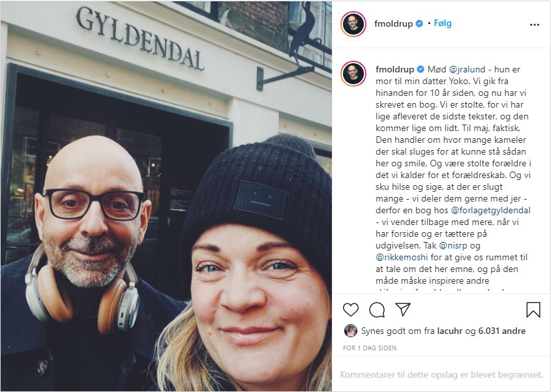View the 6.031 andre likes list
Image resolution: width=551 pixels, height=392 pixels.
pyautogui.click(x=502, y=331)
